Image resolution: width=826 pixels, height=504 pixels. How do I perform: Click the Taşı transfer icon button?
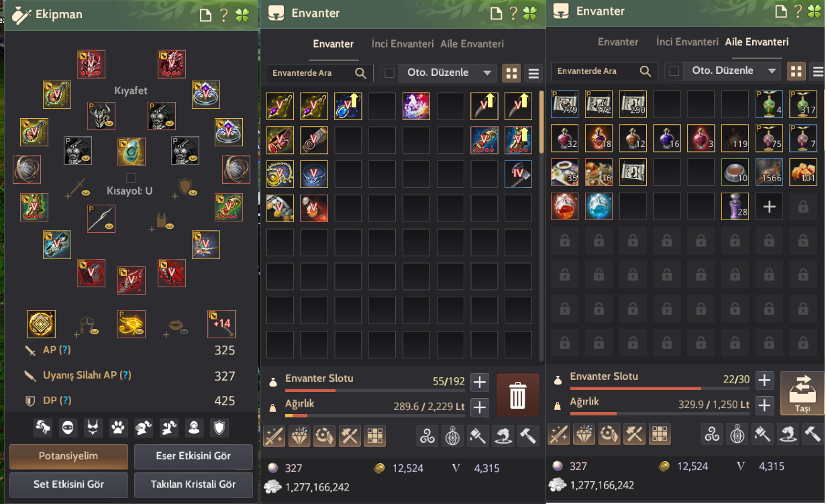pos(803,393)
